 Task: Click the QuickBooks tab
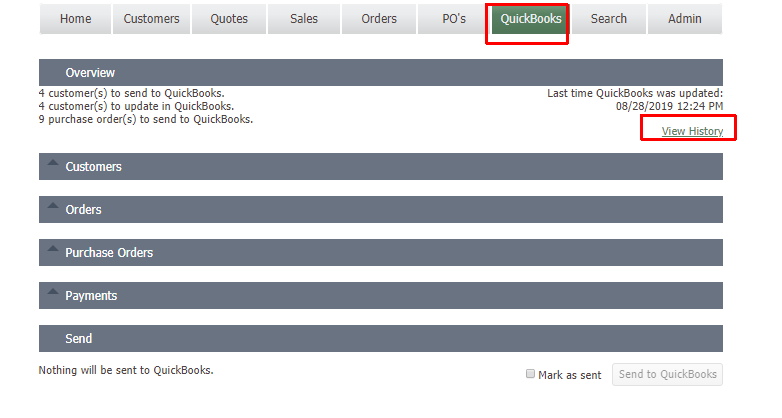(531, 19)
